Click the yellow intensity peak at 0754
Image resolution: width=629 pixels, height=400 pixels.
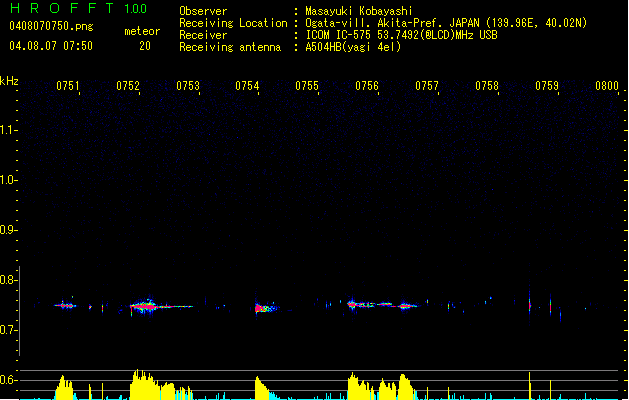[x=262, y=388]
